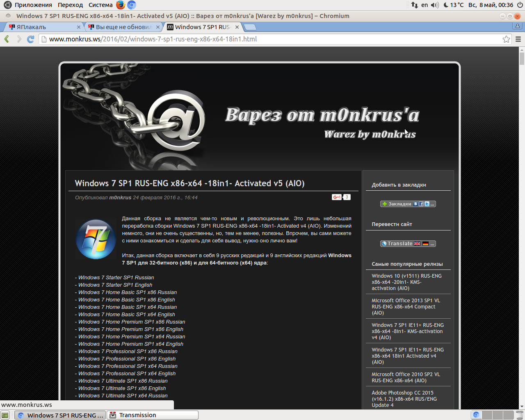The image size is (525, 420).
Task: Switch to the second workspace
Action: click(x=487, y=415)
